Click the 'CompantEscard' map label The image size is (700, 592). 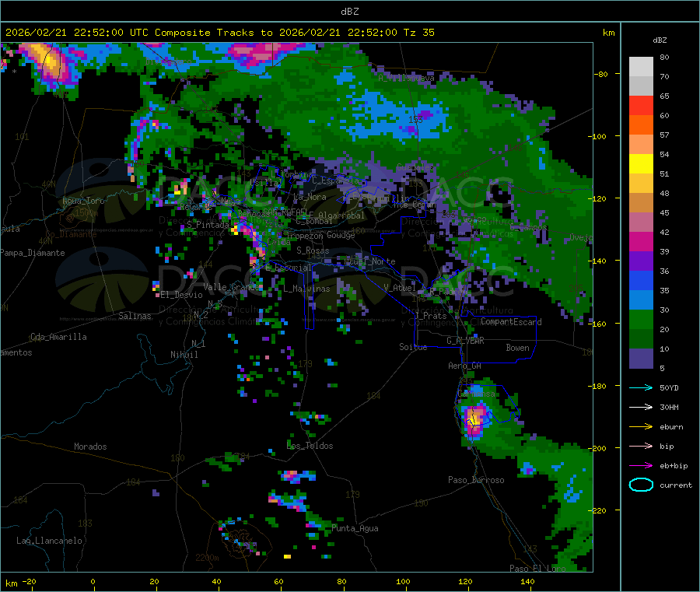pyautogui.click(x=511, y=322)
